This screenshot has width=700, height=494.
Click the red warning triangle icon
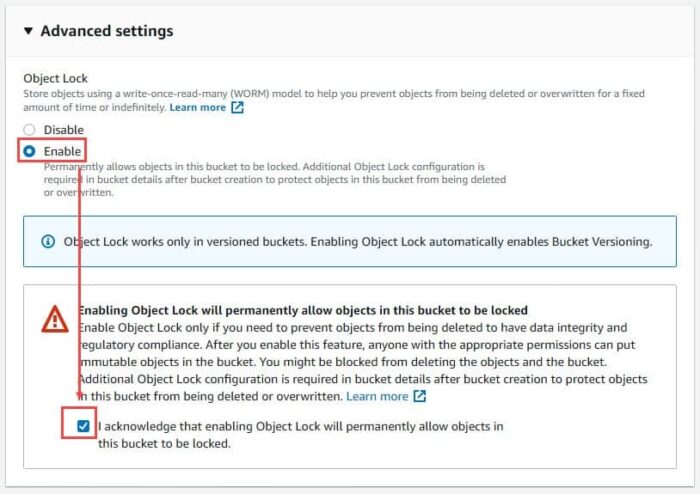(54, 319)
